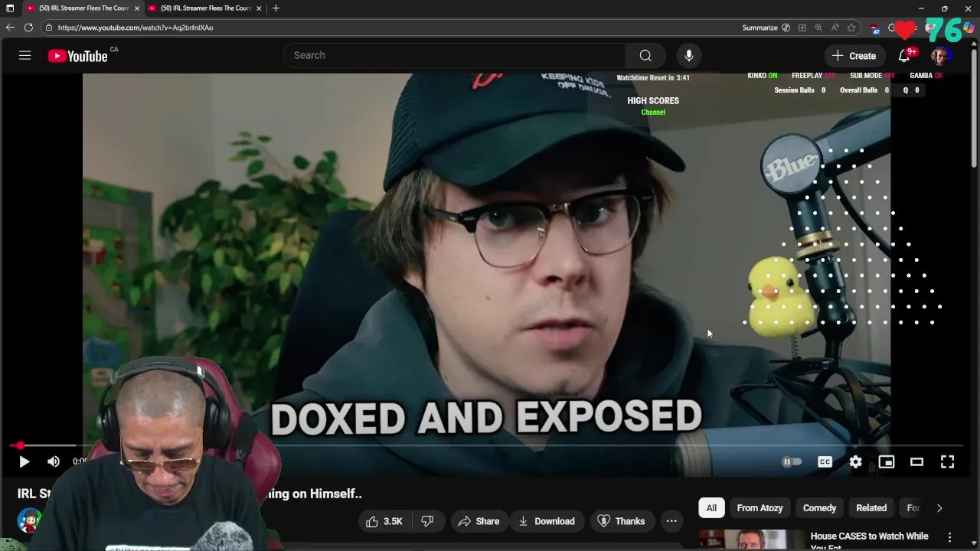Open the Copilot icon next to Summarize
Viewport: 980px width, 551px height.
coord(786,28)
